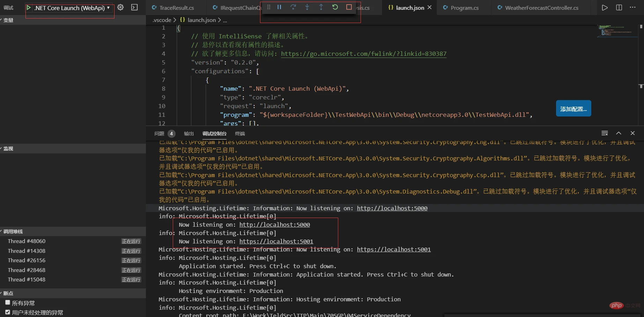This screenshot has width=644, height=317.
Task: Pause debugging from the debug toolbar
Action: tap(279, 7)
